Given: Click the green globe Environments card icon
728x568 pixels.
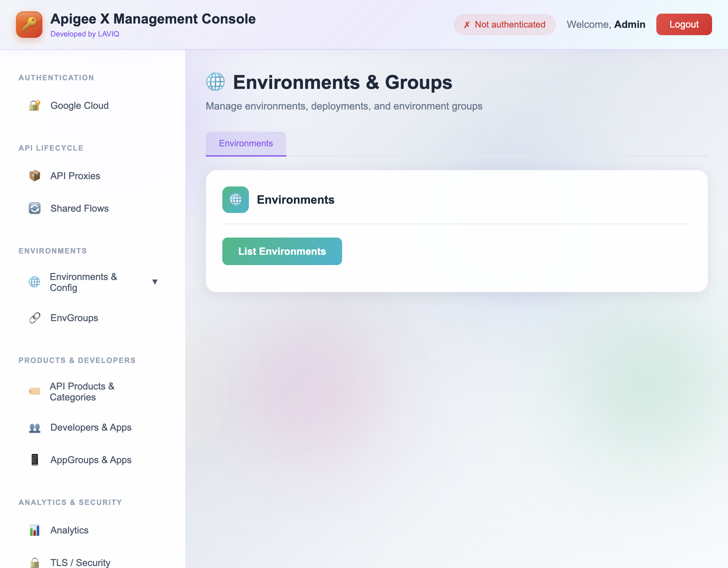Looking at the screenshot, I should tap(235, 200).
